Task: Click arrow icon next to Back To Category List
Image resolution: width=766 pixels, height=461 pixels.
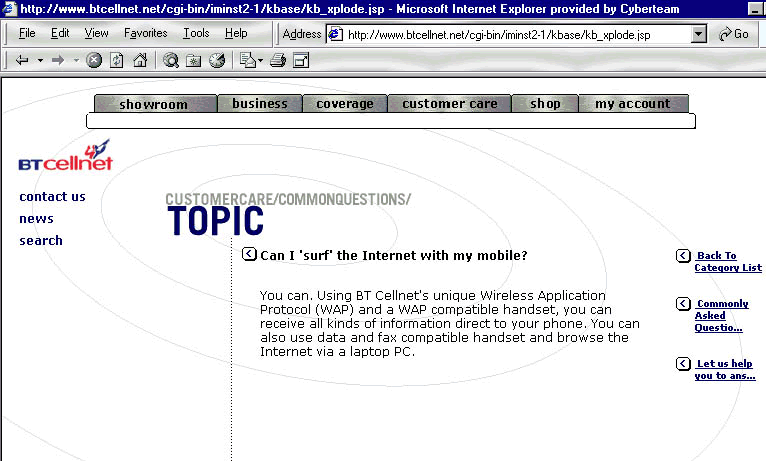Action: pos(683,255)
